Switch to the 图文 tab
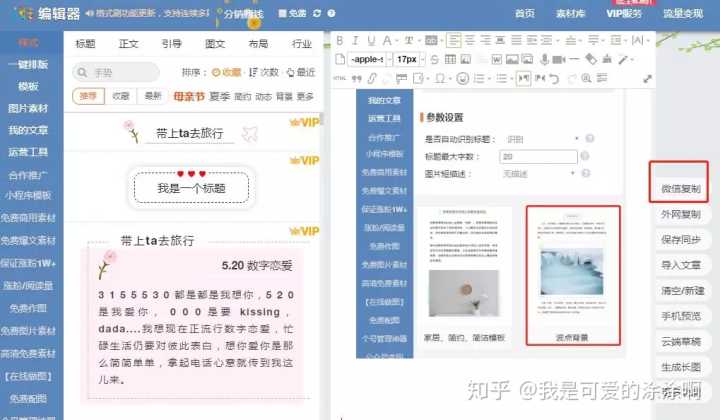 coord(214,44)
